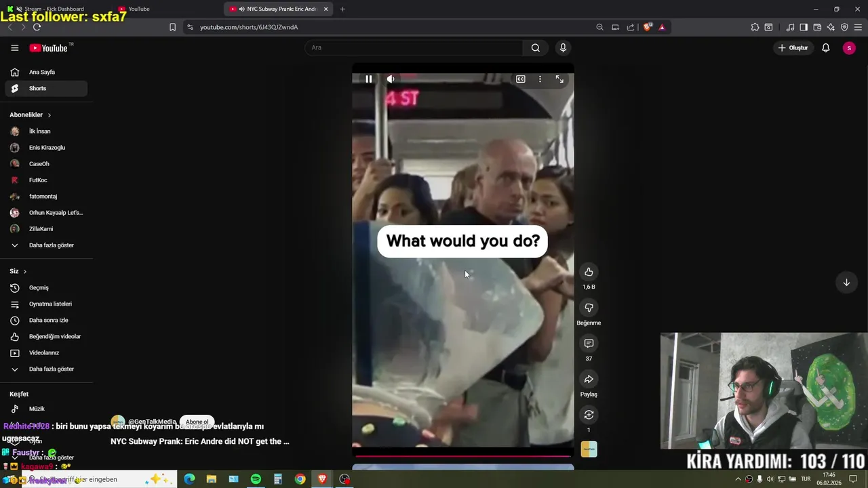Expand Daha fazla göster under Videolarınız

[x=46, y=369]
